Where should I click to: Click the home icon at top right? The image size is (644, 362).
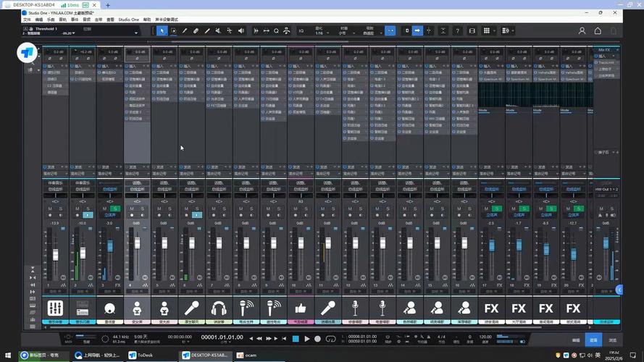click(x=598, y=30)
